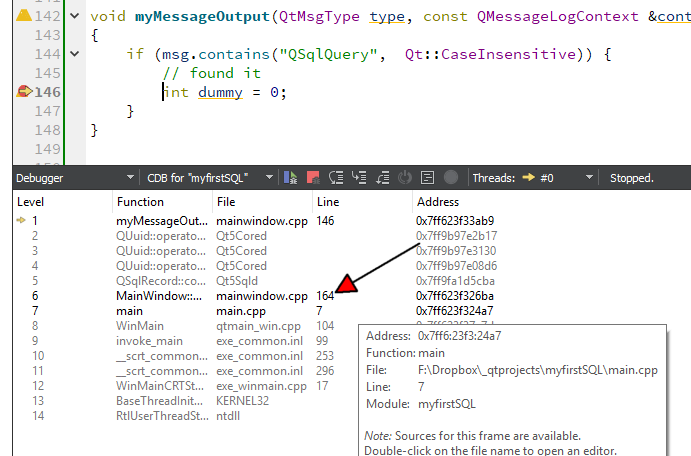Select stack frame 13 BaseThreadInit...
Screen dimensions: 691x456
pos(159,400)
